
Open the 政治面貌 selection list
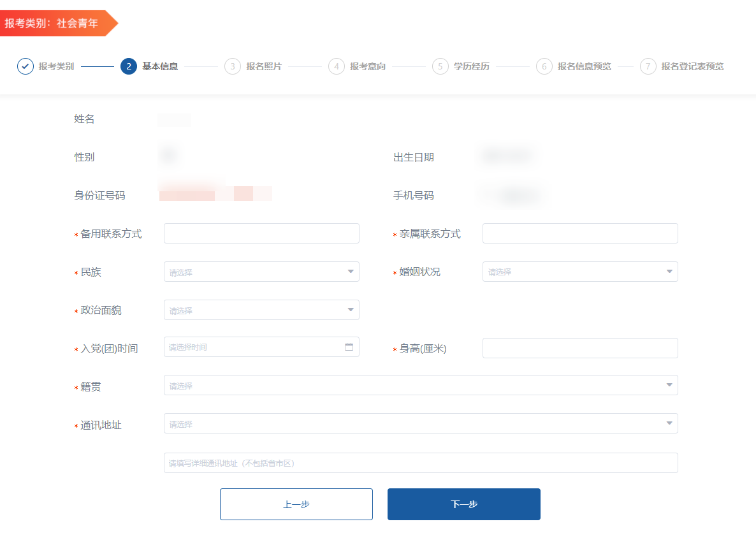(x=261, y=310)
